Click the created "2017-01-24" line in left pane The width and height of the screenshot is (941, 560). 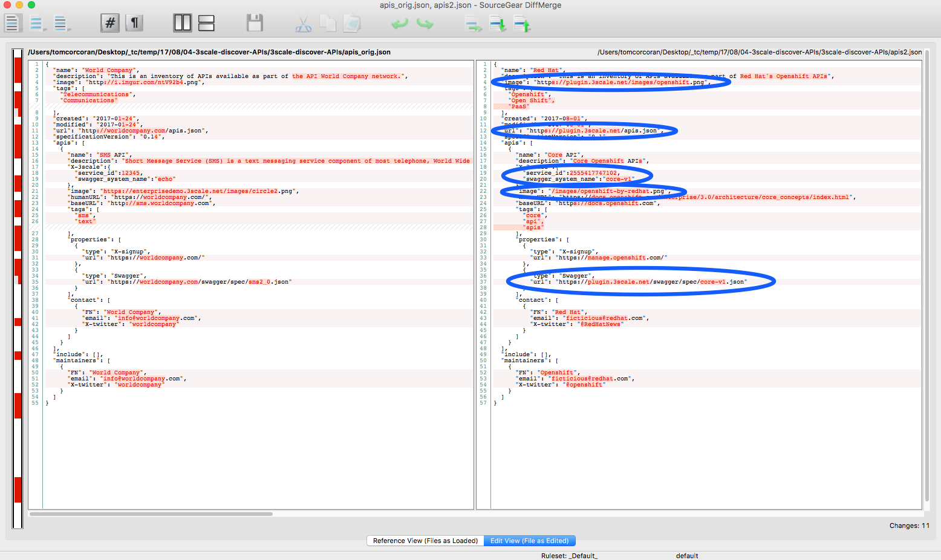click(96, 119)
